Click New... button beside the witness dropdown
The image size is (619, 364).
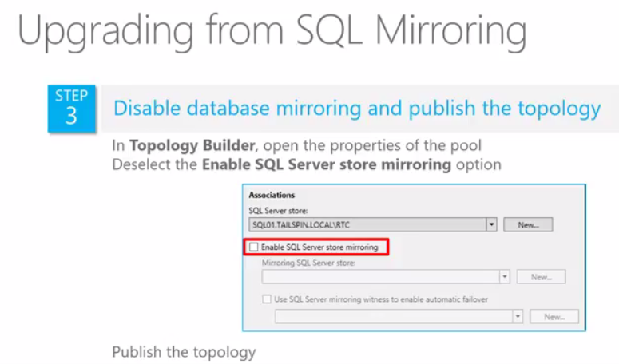[554, 317]
